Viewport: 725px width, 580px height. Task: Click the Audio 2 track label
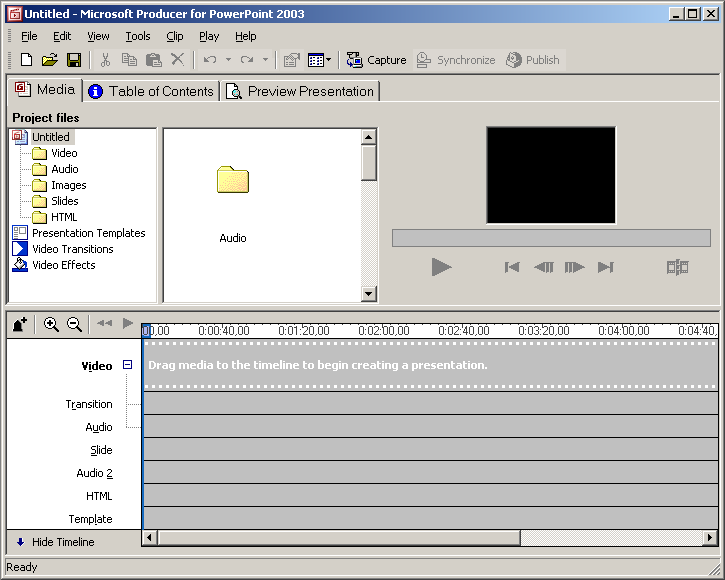pyautogui.click(x=94, y=473)
